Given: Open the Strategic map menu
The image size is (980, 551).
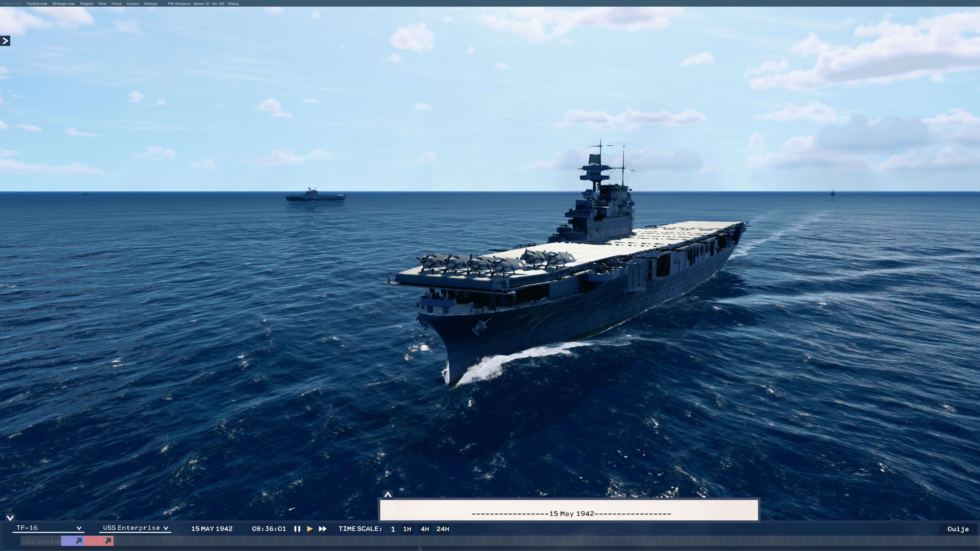Looking at the screenshot, I should tap(64, 3).
